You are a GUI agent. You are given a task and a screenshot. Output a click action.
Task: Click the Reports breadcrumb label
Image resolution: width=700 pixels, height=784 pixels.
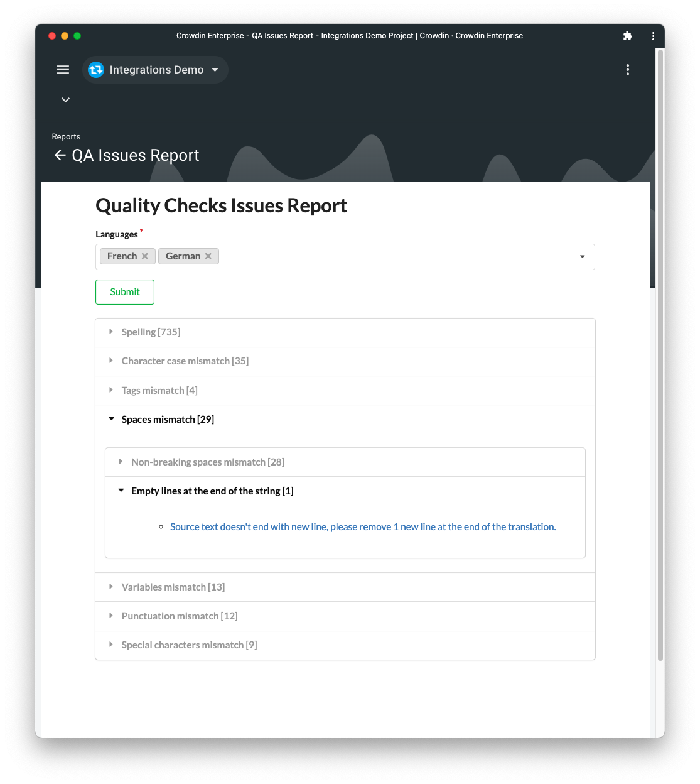click(x=66, y=137)
